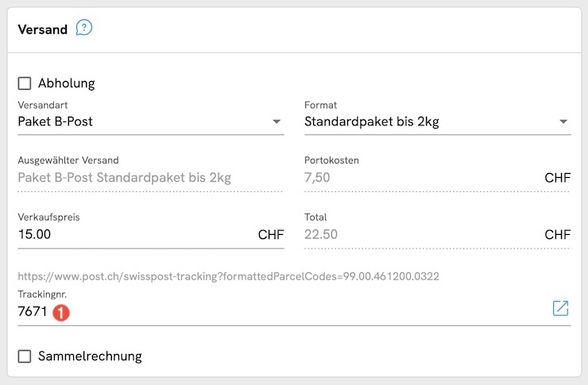Open tracking link in new window icon
The image size is (588, 385).
(560, 308)
